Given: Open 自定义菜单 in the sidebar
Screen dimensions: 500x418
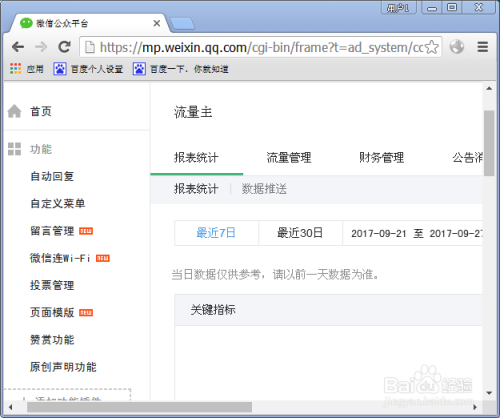Looking at the screenshot, I should [x=57, y=203].
